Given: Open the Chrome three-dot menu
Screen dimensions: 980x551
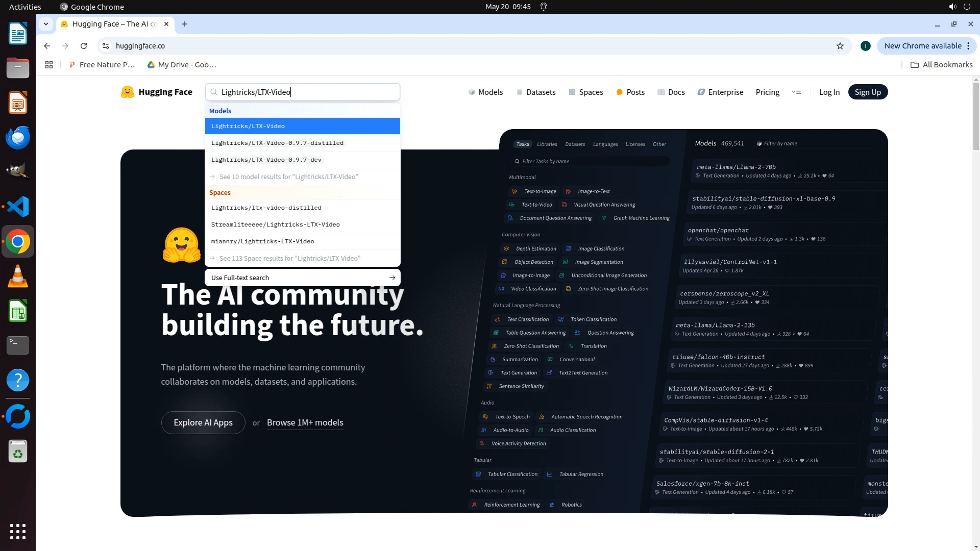Looking at the screenshot, I should pyautogui.click(x=968, y=46).
